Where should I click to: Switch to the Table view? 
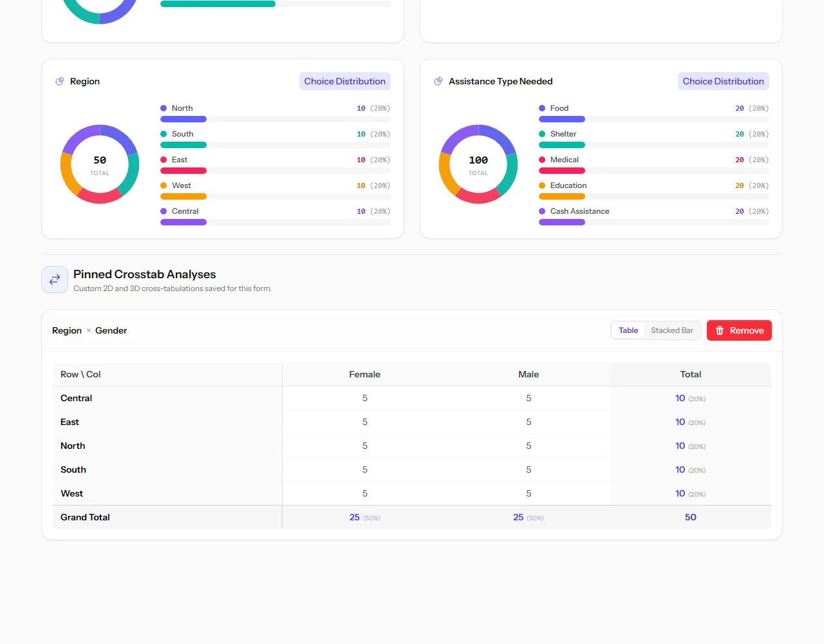pos(628,330)
